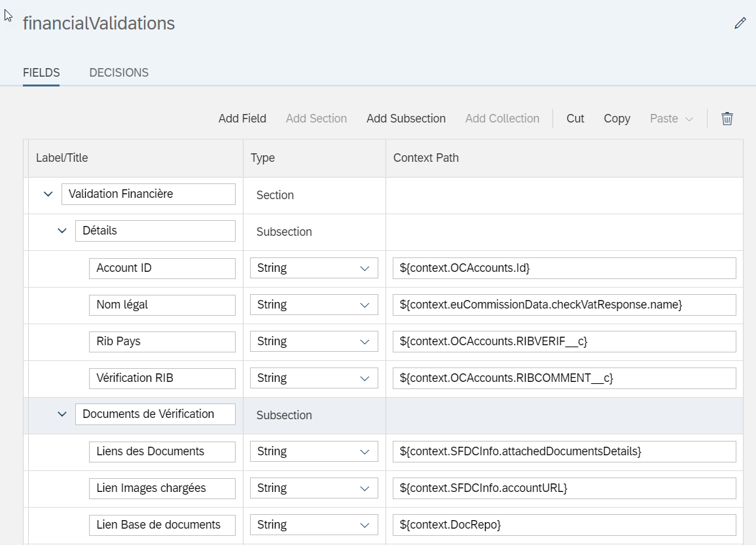Select the FIELDS tab
756x545 pixels.
[41, 72]
